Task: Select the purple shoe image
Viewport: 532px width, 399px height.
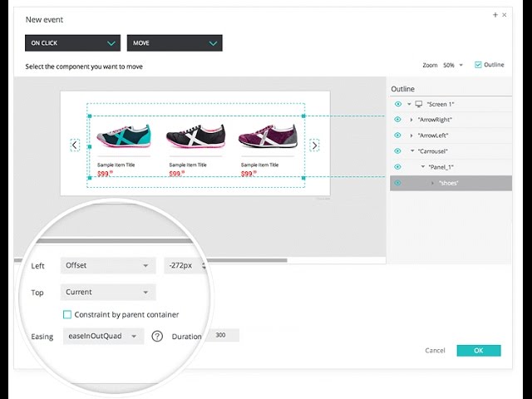Action: (268, 136)
